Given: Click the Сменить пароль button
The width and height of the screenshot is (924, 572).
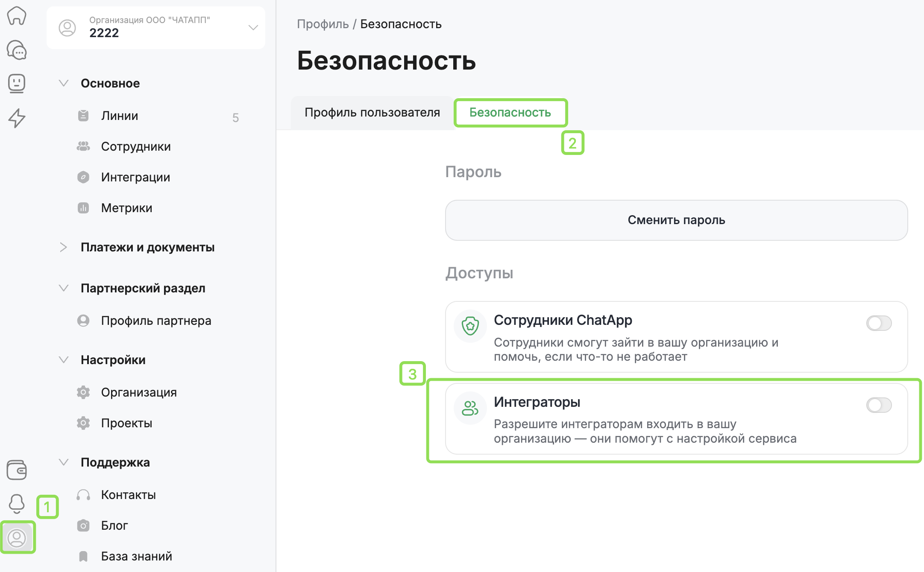Looking at the screenshot, I should (x=676, y=220).
